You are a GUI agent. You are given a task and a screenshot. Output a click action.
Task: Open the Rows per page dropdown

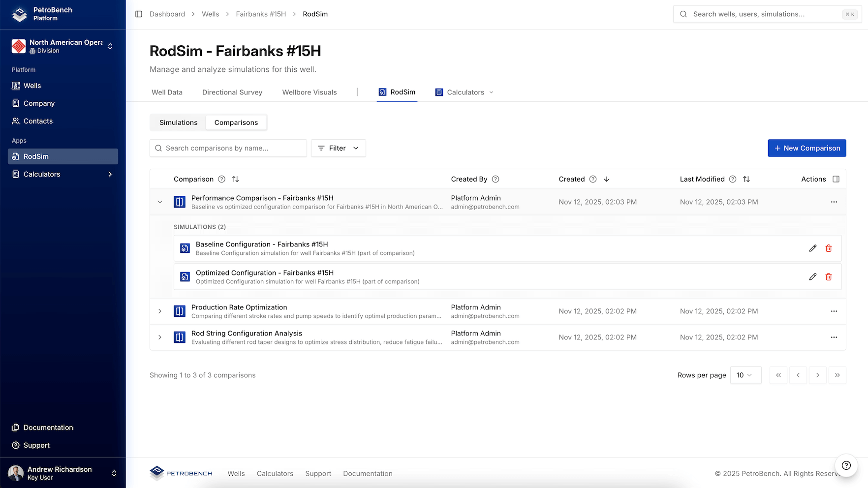point(745,375)
